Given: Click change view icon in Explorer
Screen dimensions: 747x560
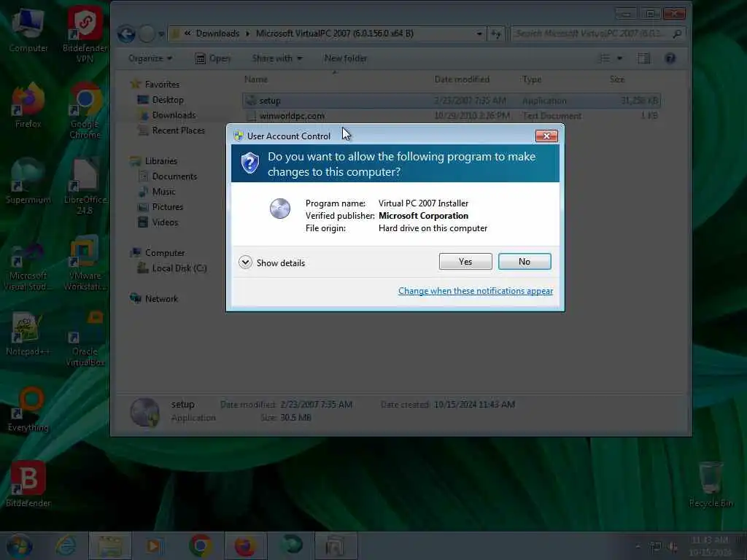Looking at the screenshot, I should coord(604,58).
